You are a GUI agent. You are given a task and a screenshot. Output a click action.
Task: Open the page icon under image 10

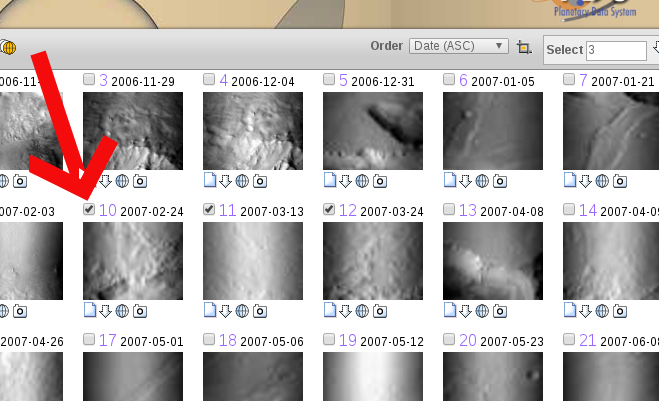click(x=90, y=309)
